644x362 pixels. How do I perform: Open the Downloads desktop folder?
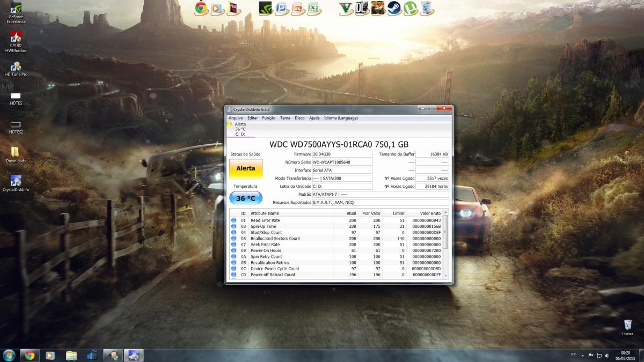[16, 155]
